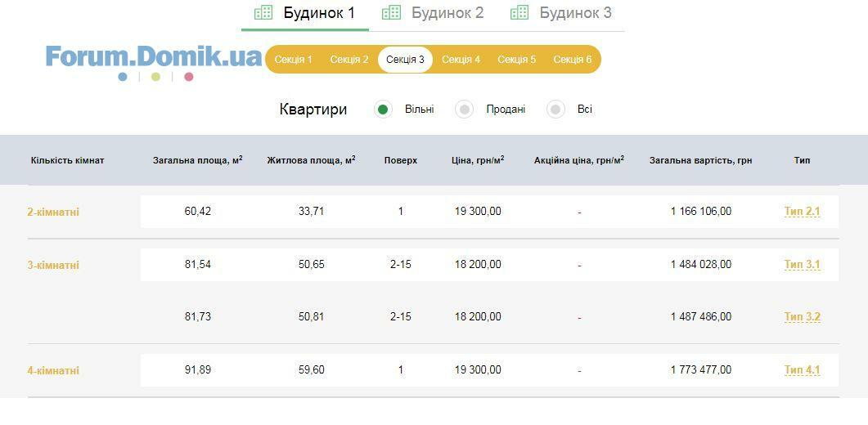Select Секція 2 section
This screenshot has height=425, width=868.
click(x=349, y=60)
